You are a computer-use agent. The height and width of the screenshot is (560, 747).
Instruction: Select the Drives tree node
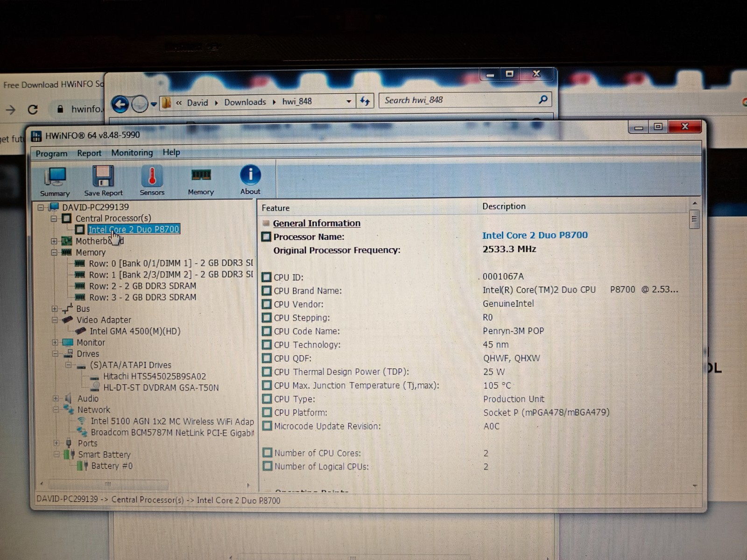[88, 354]
